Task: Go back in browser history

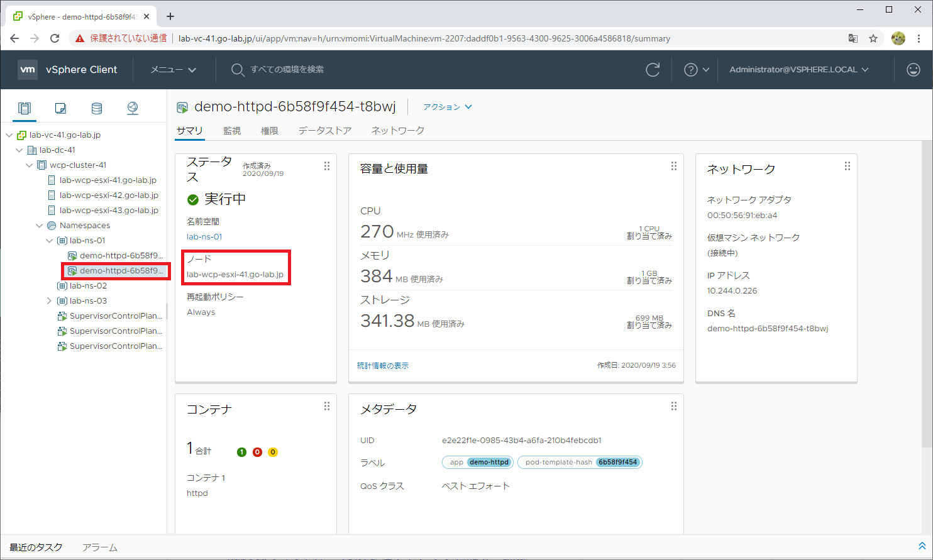Action: pos(14,38)
